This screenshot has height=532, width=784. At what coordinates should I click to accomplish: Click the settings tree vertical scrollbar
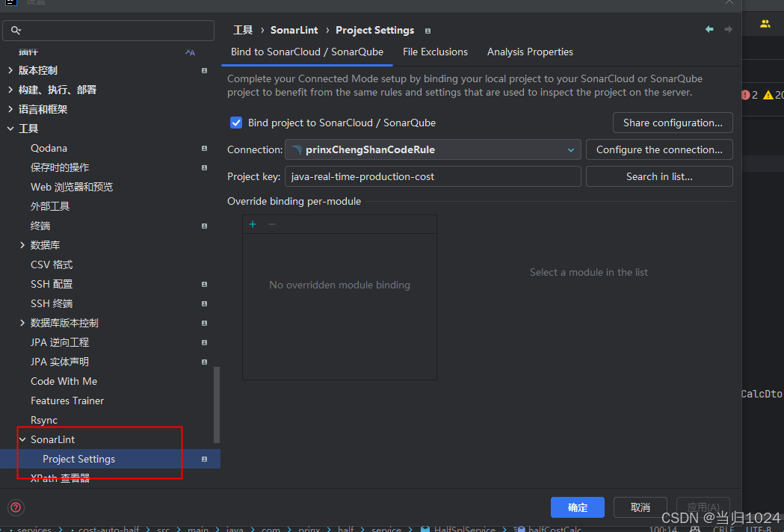click(217, 405)
